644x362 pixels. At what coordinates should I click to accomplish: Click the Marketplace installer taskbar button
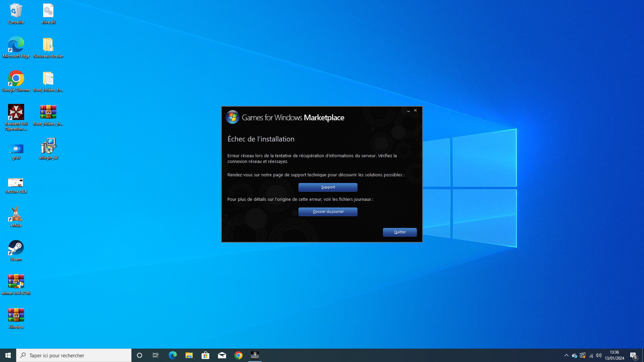pos(255,355)
